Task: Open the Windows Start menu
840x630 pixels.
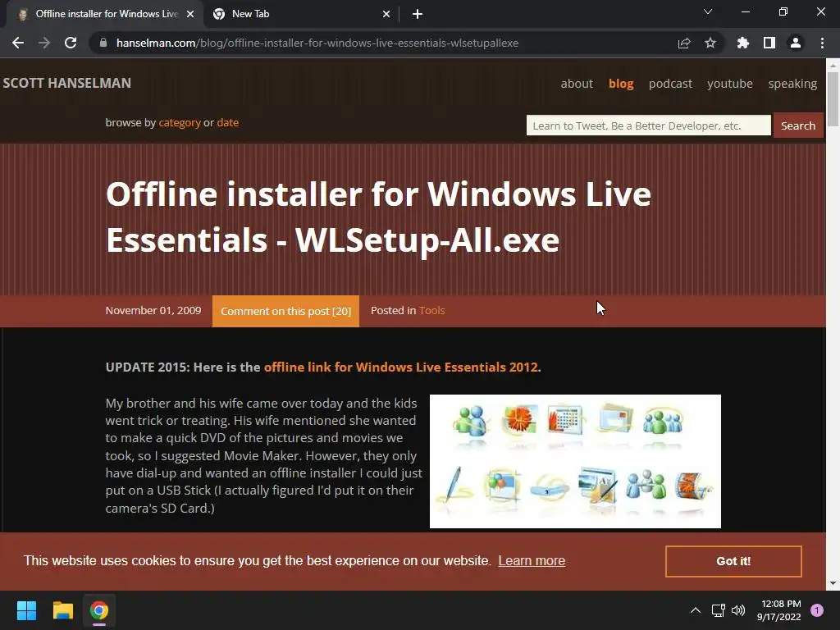Action: pos(26,610)
